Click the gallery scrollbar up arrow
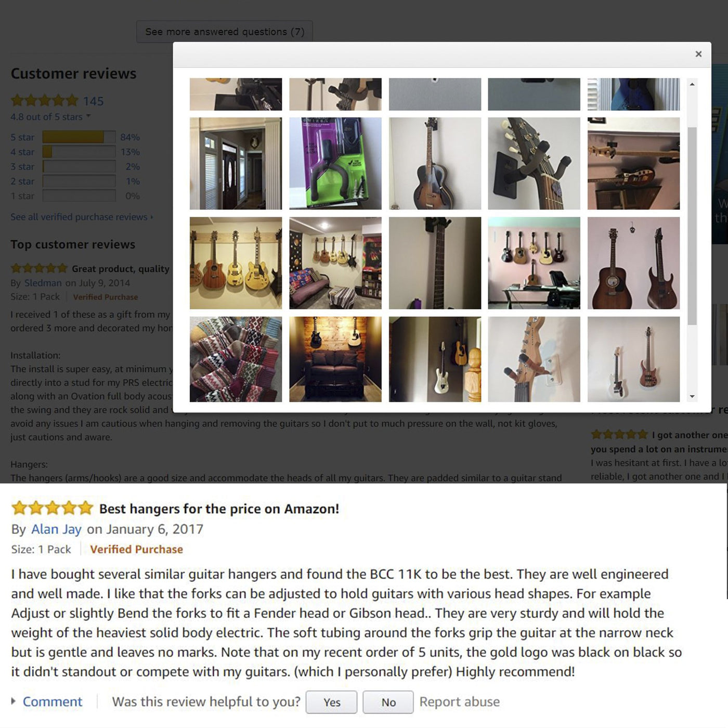Image resolution: width=728 pixels, height=728 pixels. click(x=692, y=84)
